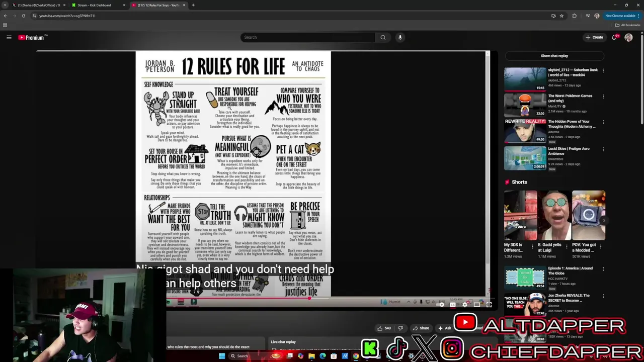
Task: Open more options for E. Gadd short
Action: click(x=568, y=247)
